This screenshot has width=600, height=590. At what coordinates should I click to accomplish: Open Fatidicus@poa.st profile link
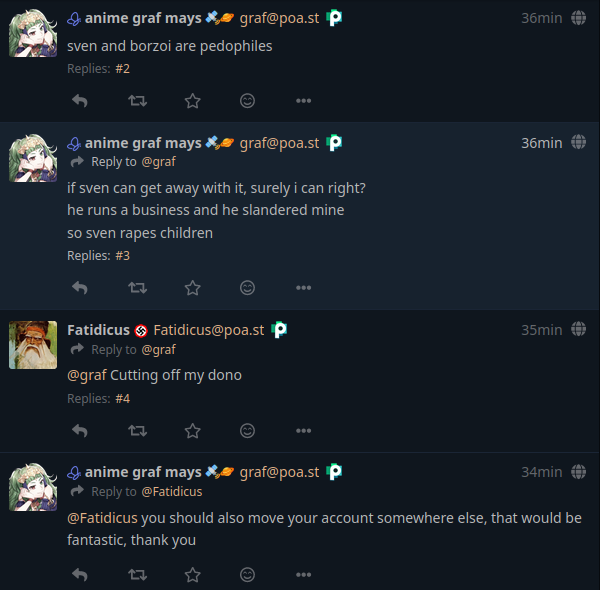pyautogui.click(x=208, y=330)
